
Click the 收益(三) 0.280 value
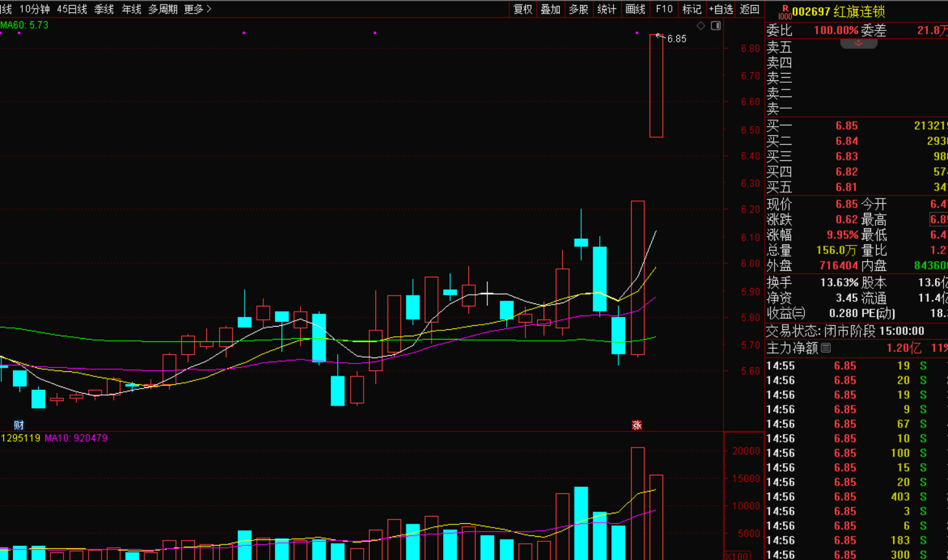pos(844,314)
